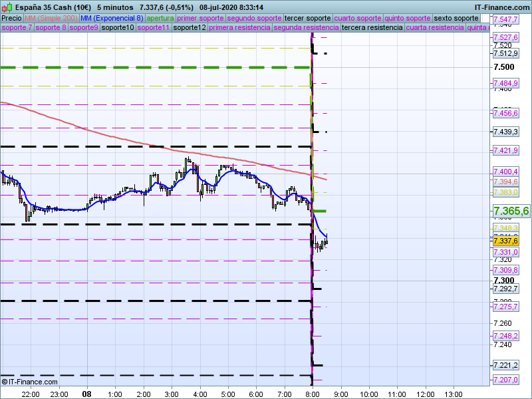Viewport: 532px width, 399px height.
Task: Choose the 'tercer soporte' legend label
Action: coord(307,18)
